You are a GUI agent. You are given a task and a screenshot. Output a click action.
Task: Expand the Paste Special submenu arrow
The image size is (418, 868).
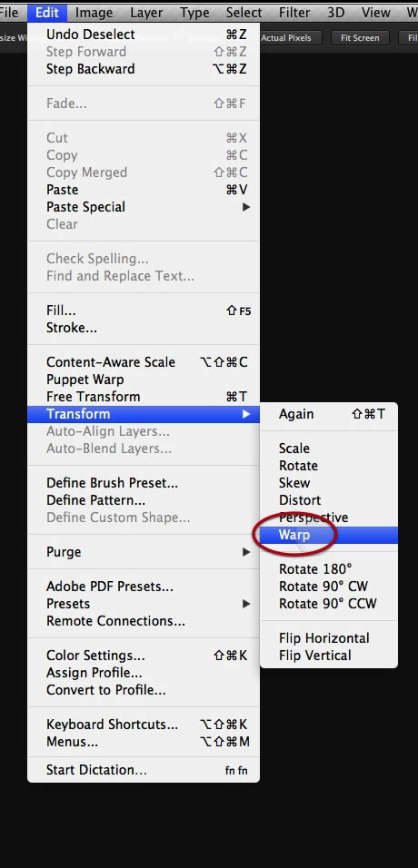(246, 207)
